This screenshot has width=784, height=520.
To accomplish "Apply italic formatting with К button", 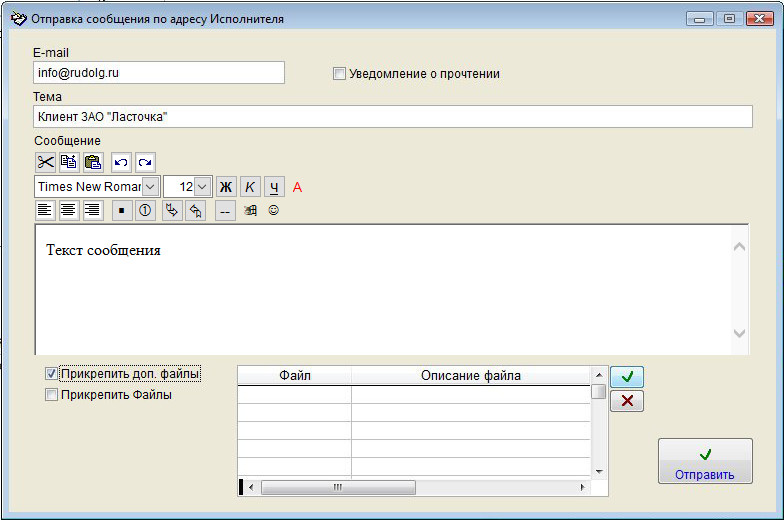I will (250, 187).
